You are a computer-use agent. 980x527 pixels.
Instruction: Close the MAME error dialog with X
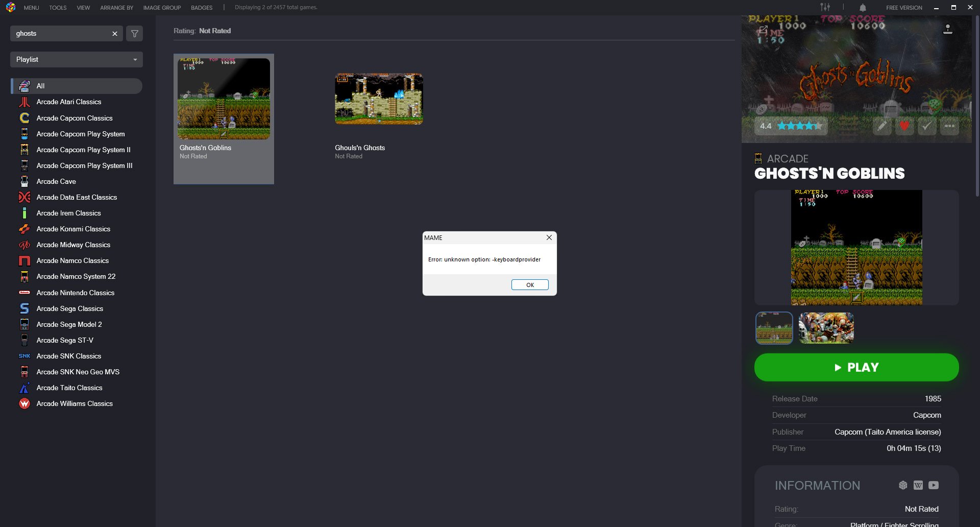tap(549, 237)
